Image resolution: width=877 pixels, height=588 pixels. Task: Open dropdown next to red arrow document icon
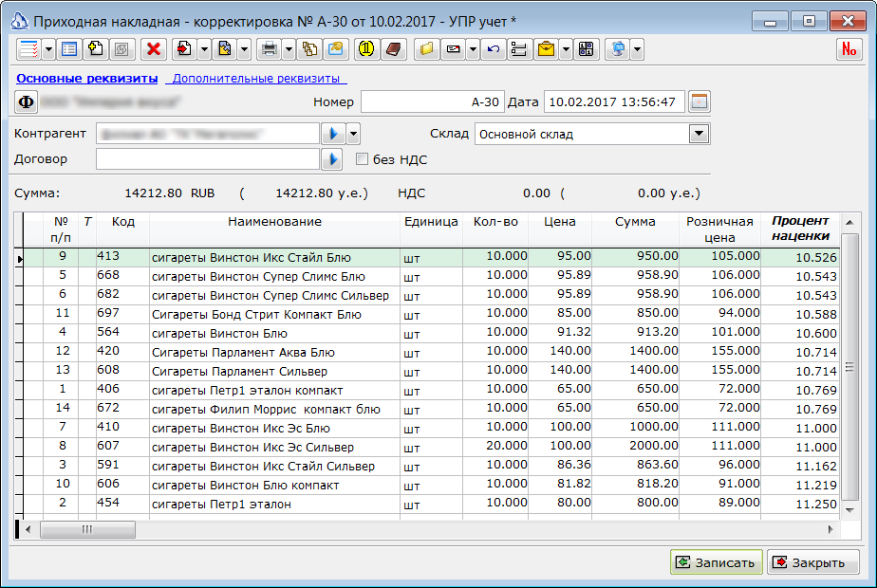click(x=204, y=49)
